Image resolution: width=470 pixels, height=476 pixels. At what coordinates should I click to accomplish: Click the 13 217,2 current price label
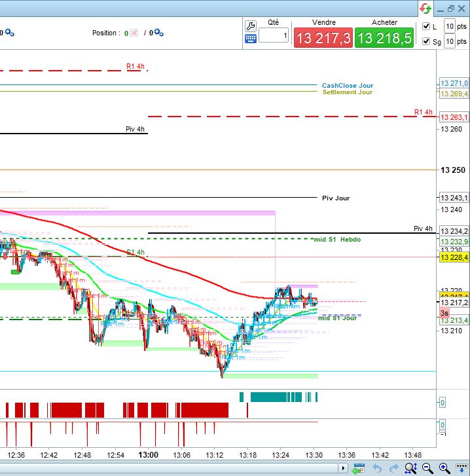454,302
